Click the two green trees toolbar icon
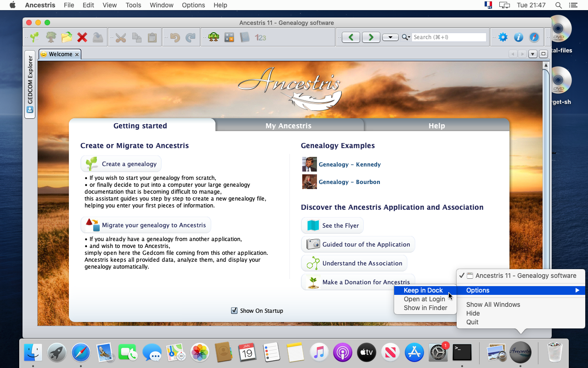588x368 pixels. 214,37
